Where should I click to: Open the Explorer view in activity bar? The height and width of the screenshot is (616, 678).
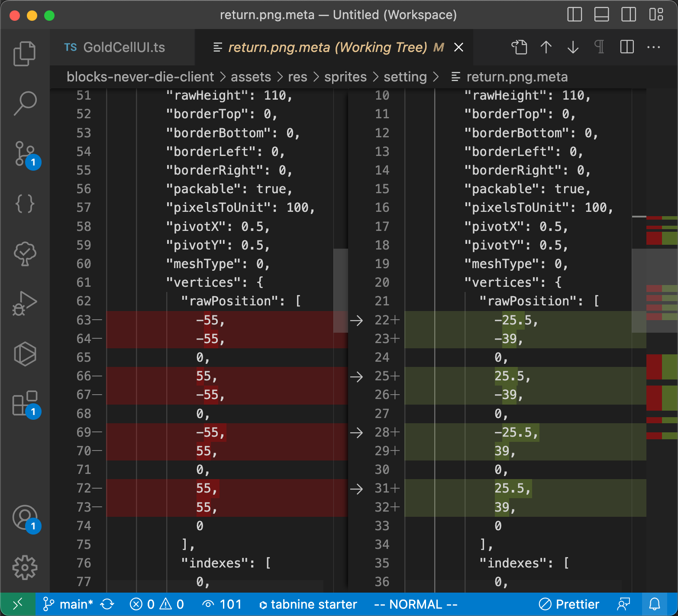tap(25, 54)
